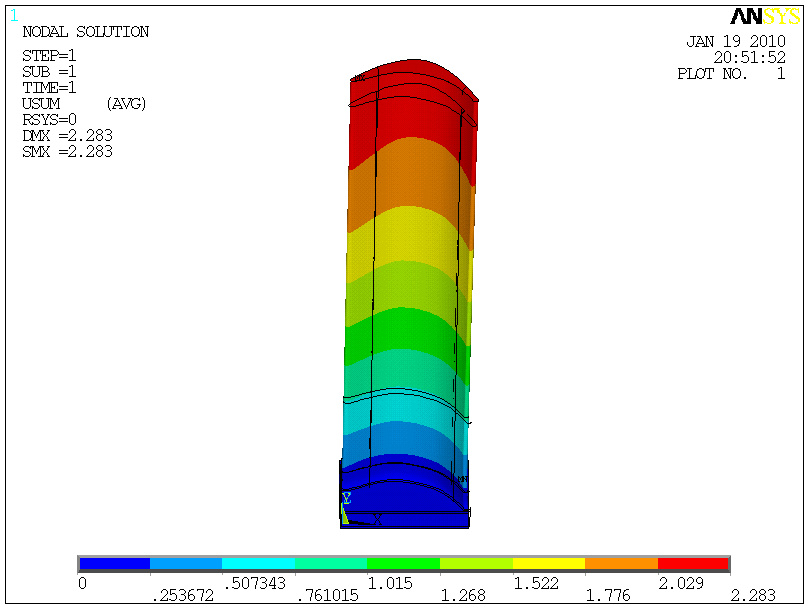Click the SMX =2.283 value

click(x=67, y=152)
